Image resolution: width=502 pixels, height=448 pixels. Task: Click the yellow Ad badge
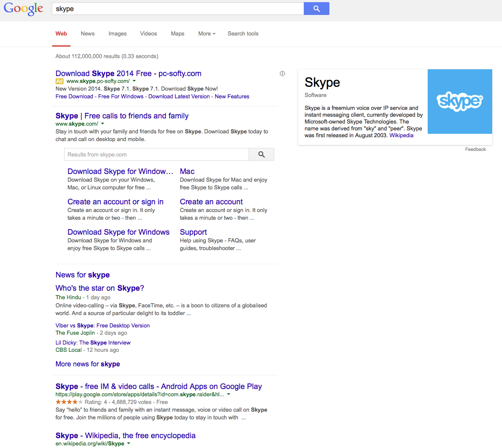(59, 81)
